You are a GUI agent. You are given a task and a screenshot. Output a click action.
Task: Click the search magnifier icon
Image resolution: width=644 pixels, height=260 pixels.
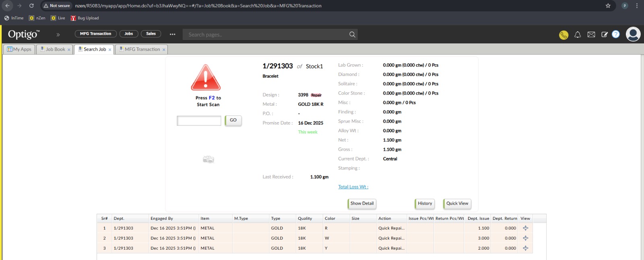tap(352, 35)
